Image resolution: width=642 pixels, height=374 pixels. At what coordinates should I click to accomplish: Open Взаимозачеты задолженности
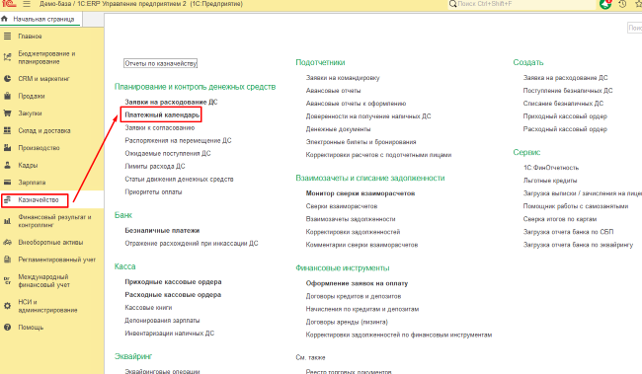click(350, 219)
